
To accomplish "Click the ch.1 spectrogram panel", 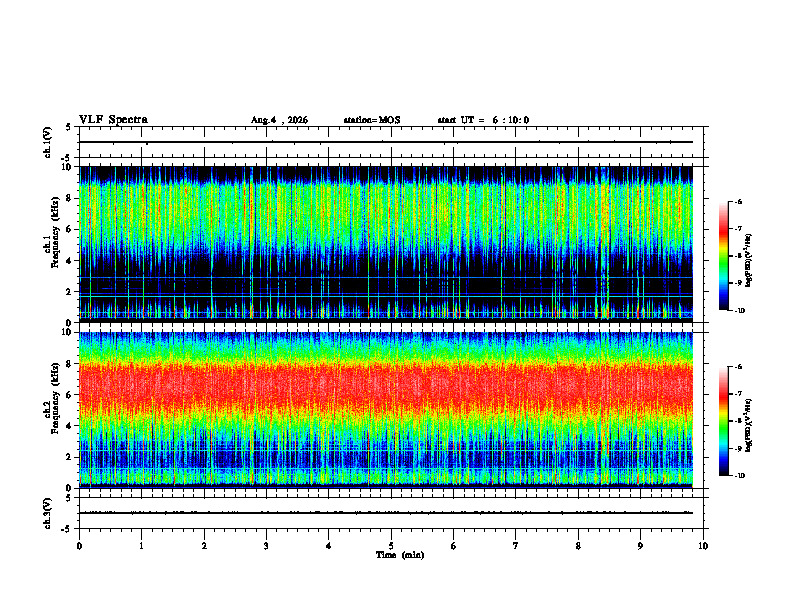I will pyautogui.click(x=386, y=243).
